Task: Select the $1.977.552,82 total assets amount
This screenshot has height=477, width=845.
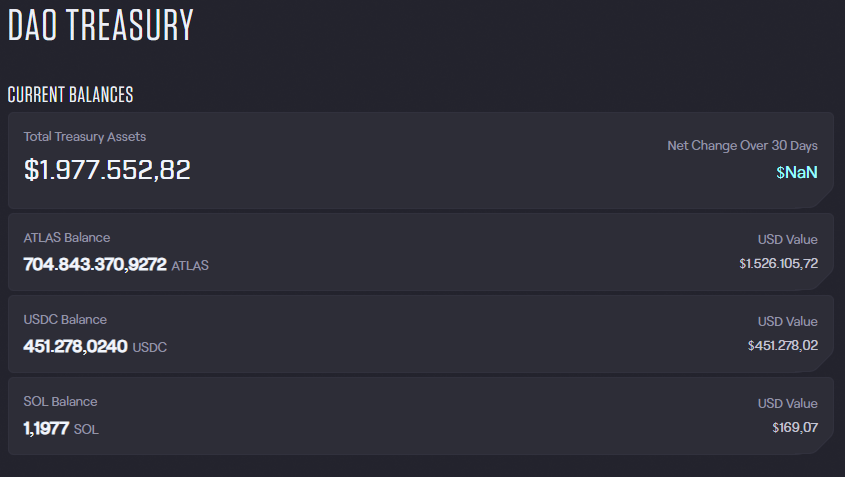Action: [x=107, y=170]
